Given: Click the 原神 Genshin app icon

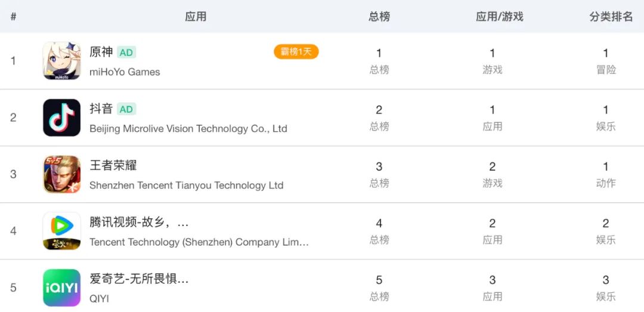Looking at the screenshot, I should [x=61, y=61].
